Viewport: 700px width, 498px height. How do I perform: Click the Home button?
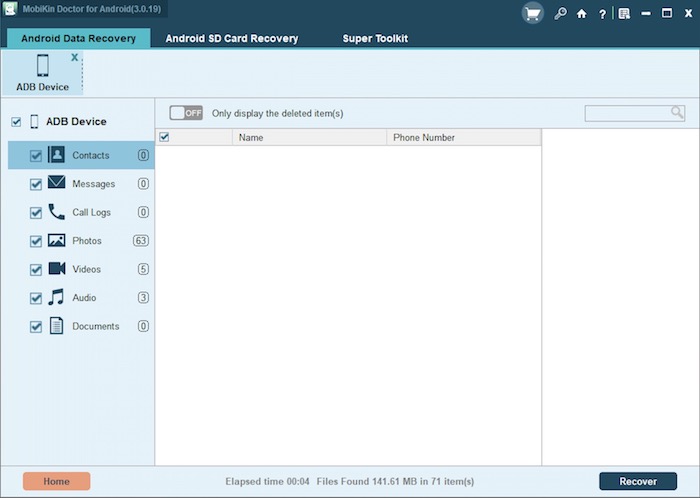(x=57, y=481)
